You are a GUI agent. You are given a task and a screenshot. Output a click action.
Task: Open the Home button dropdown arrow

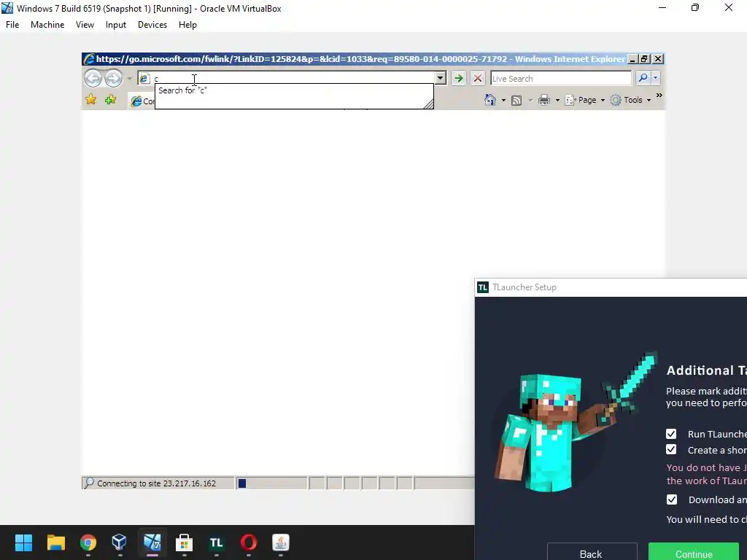503,100
